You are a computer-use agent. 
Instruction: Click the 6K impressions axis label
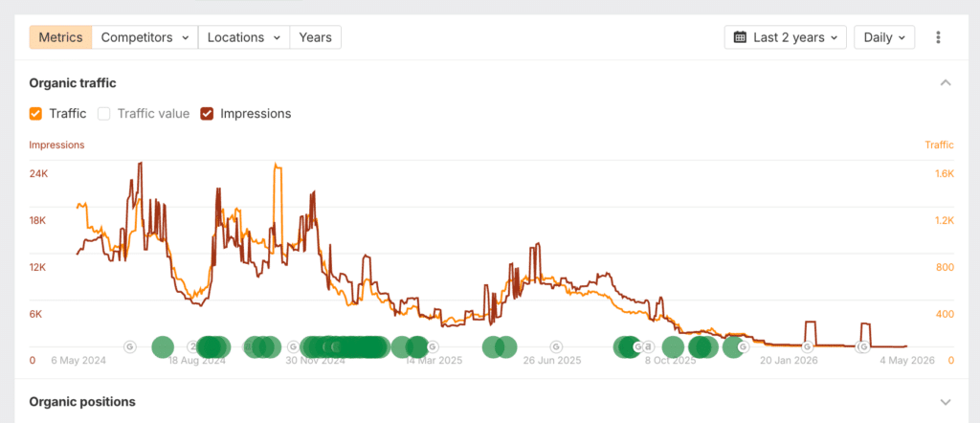point(35,314)
